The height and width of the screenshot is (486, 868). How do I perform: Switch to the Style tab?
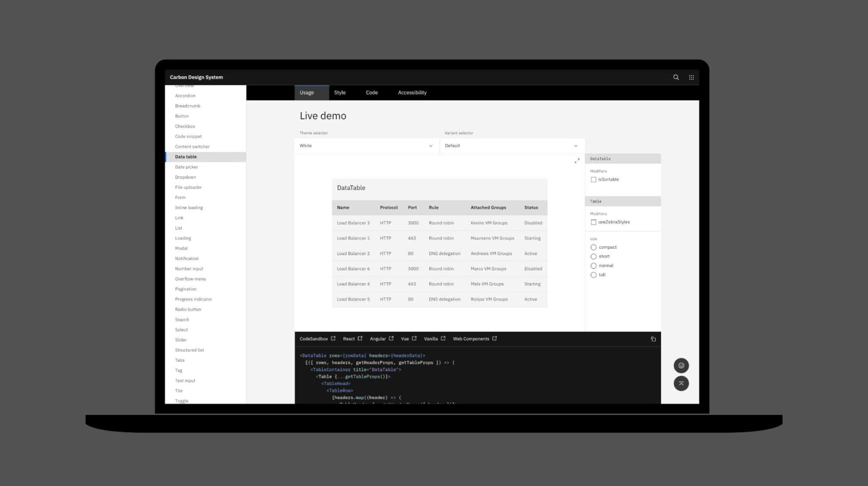[x=340, y=93]
